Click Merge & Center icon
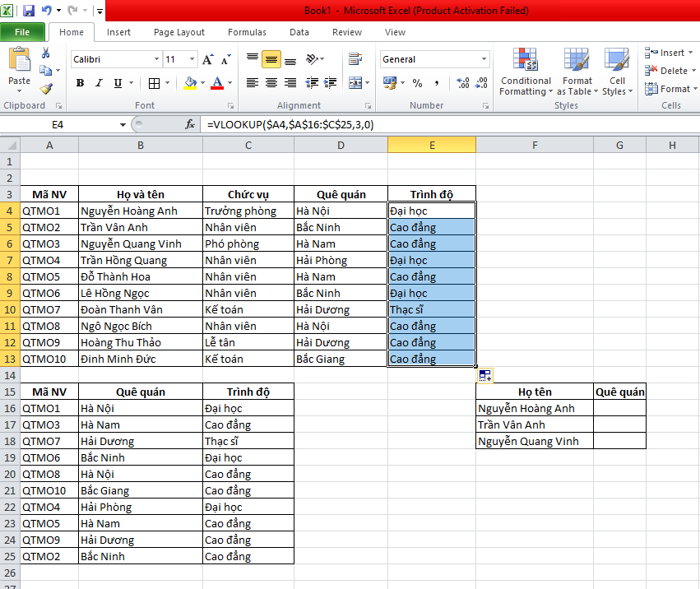This screenshot has width=700, height=589. coord(355,83)
